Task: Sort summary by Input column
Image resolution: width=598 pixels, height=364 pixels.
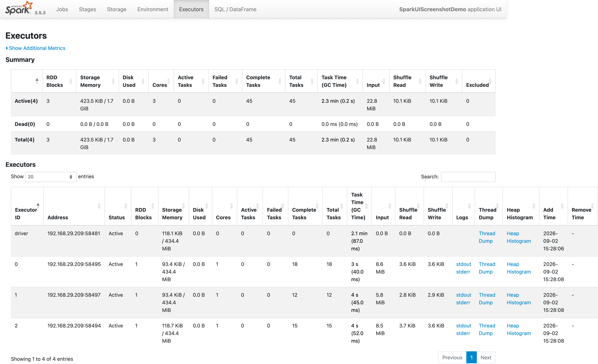Action: 376,81
